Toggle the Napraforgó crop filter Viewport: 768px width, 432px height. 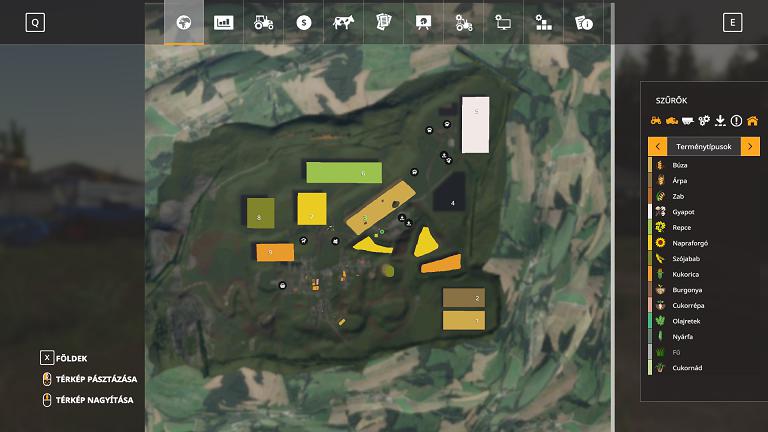click(690, 243)
